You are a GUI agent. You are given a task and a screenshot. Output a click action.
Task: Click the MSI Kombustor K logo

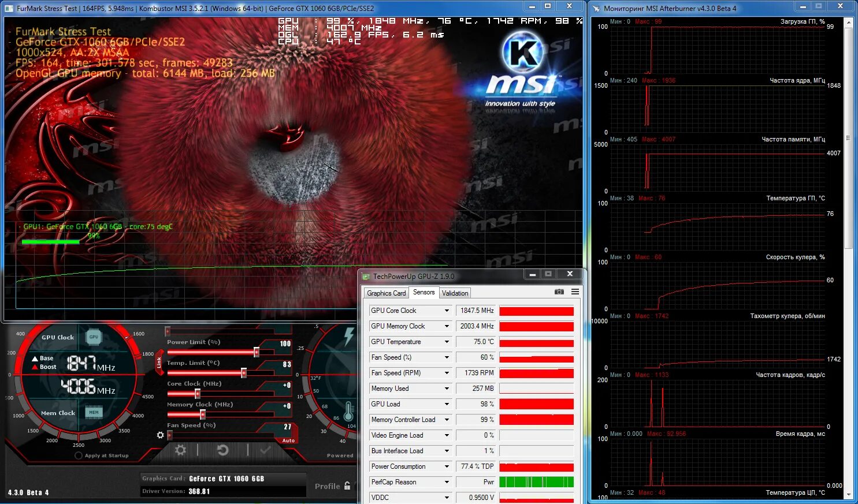click(x=523, y=53)
